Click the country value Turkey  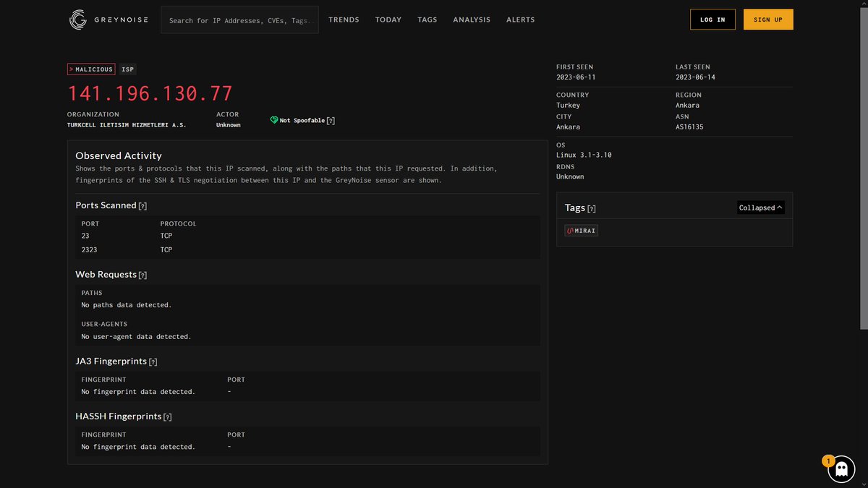pos(568,106)
